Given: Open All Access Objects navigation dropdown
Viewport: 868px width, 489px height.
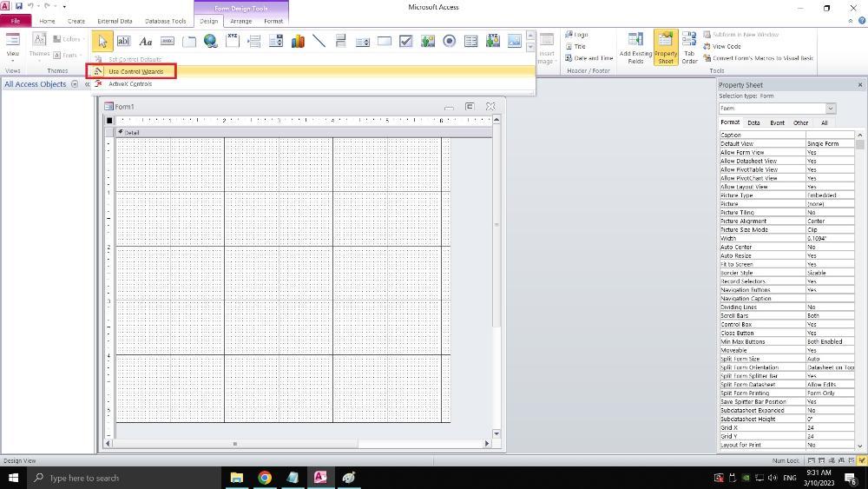Looking at the screenshot, I should point(75,84).
